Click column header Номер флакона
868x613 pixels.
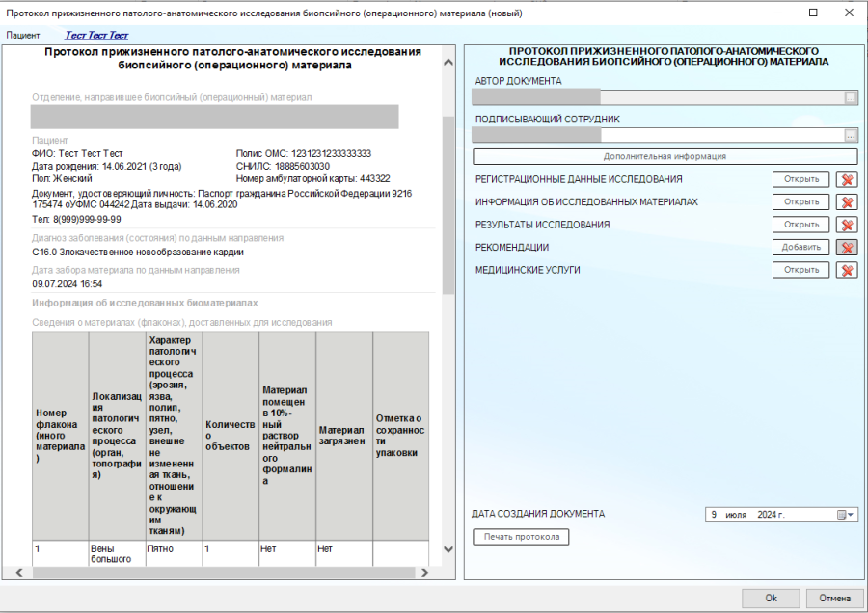point(60,436)
